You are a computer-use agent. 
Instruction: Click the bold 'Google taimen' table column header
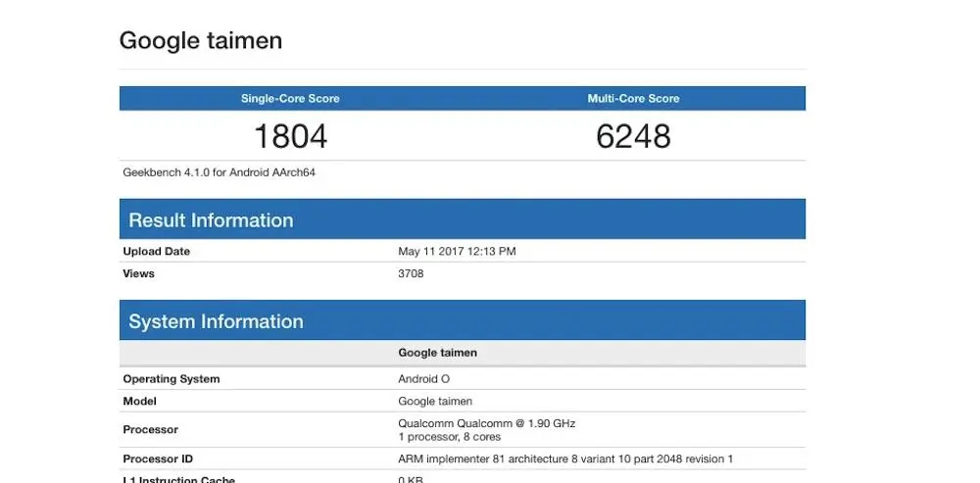[437, 353]
